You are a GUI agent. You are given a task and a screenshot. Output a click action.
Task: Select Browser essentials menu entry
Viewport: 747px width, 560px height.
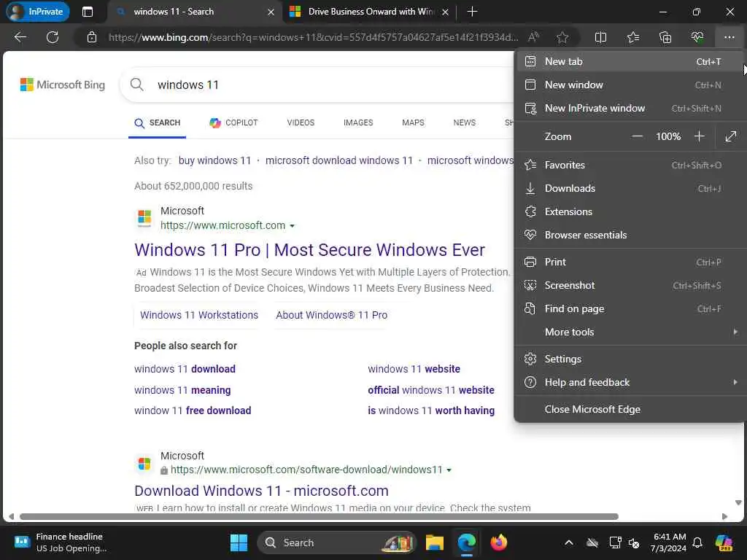pyautogui.click(x=629, y=235)
